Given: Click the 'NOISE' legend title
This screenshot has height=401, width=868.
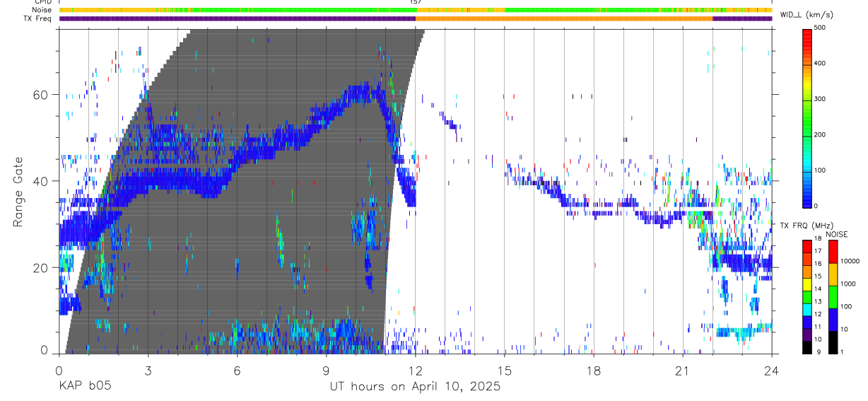Looking at the screenshot, I should (836, 234).
